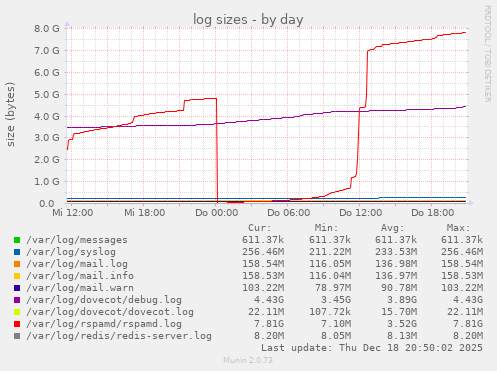Click the gray redis-server.log legend swatch

(x=17, y=336)
